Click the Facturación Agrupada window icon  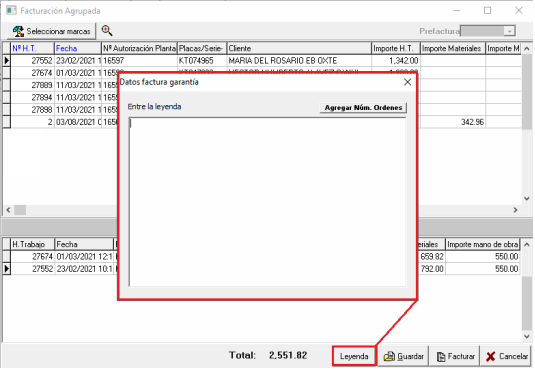(11, 11)
